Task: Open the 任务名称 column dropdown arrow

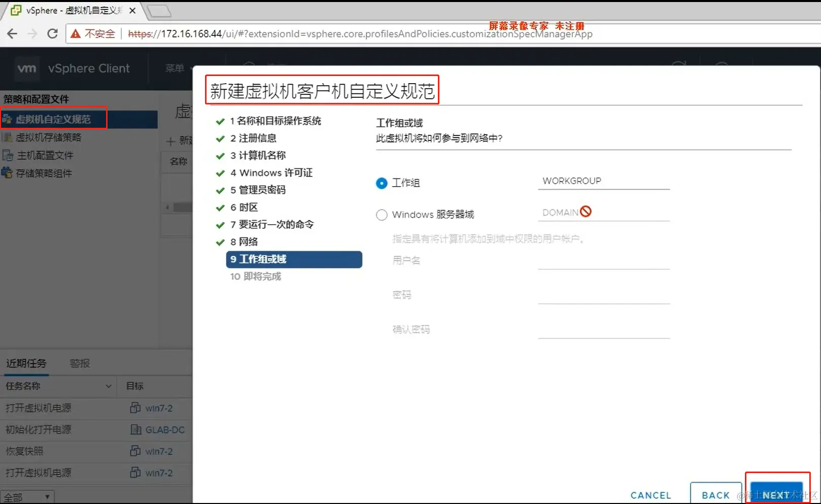Action: (108, 386)
